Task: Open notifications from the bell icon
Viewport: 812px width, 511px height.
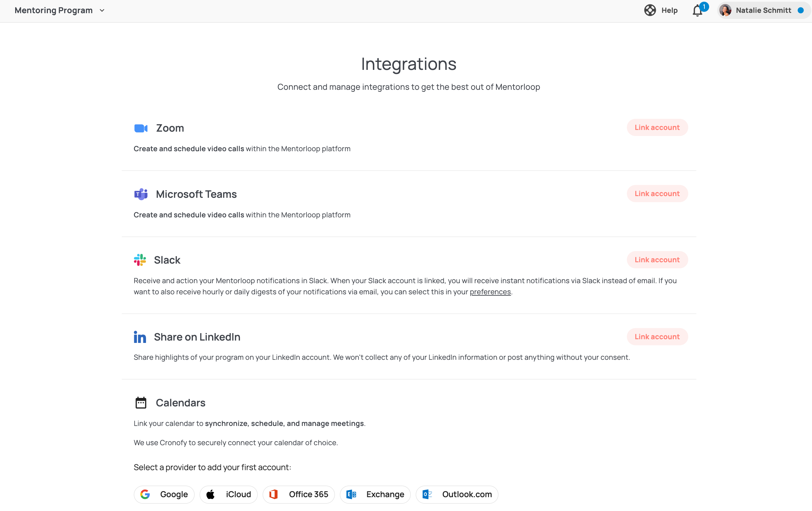Action: click(697, 11)
